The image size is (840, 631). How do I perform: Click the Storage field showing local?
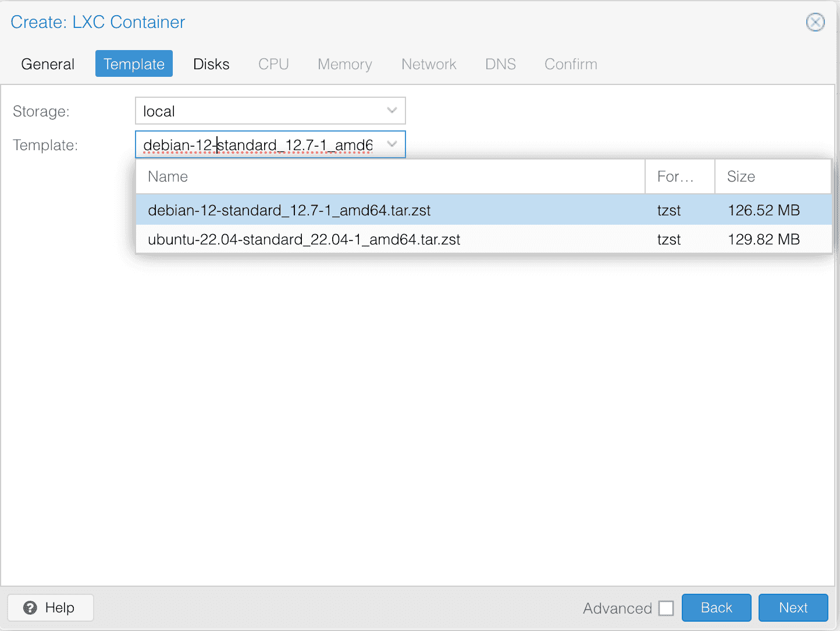259,111
